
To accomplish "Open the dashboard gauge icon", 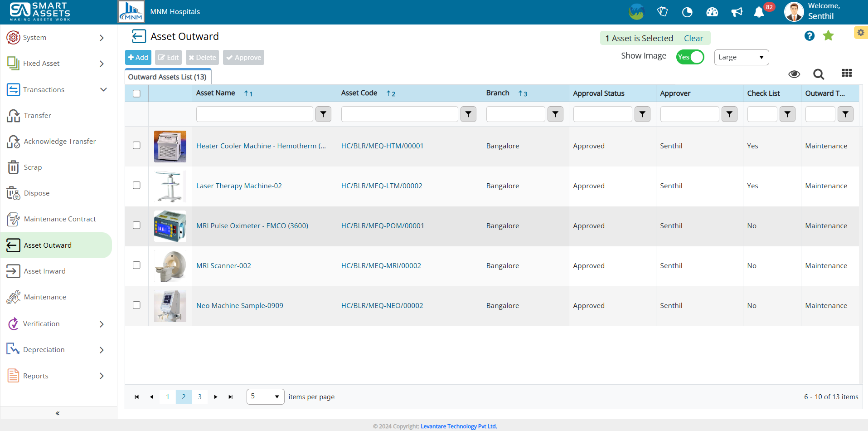I will tap(712, 12).
